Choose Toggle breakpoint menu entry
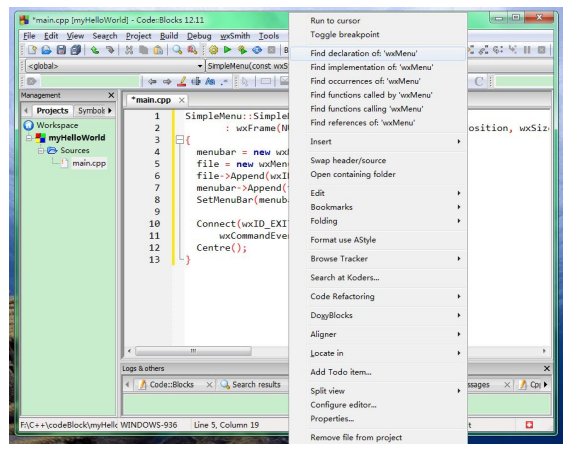Viewport: 568px width, 449px height. pos(378,35)
